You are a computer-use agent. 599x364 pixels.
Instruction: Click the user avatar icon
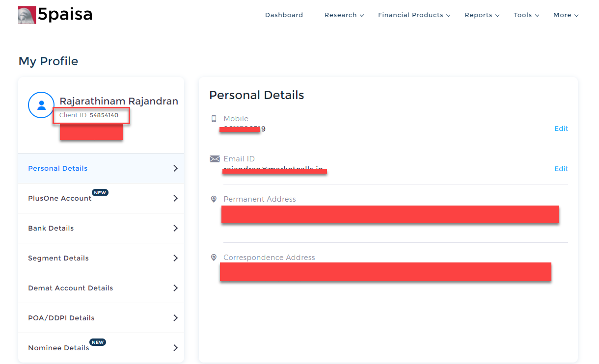(41, 105)
